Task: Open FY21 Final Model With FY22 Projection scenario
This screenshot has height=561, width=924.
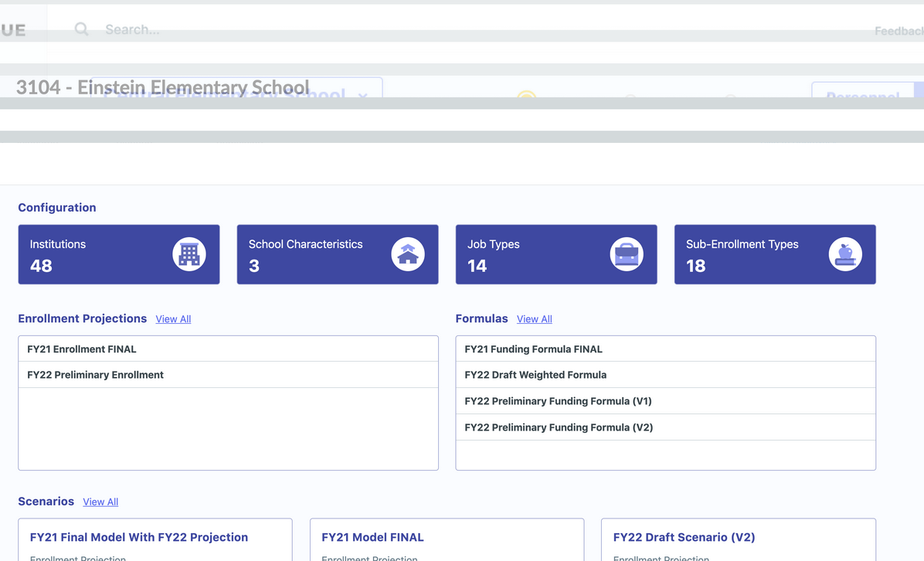Action: 139,537
